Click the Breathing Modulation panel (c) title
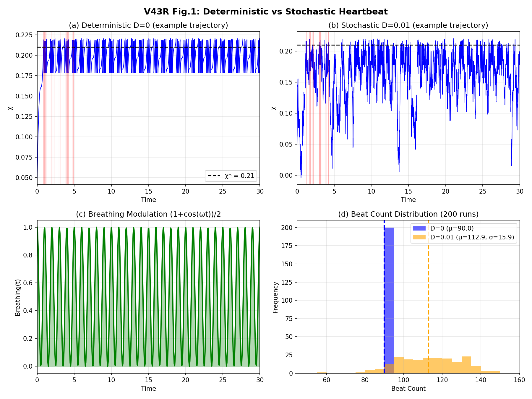The image size is (532, 399). point(148,214)
